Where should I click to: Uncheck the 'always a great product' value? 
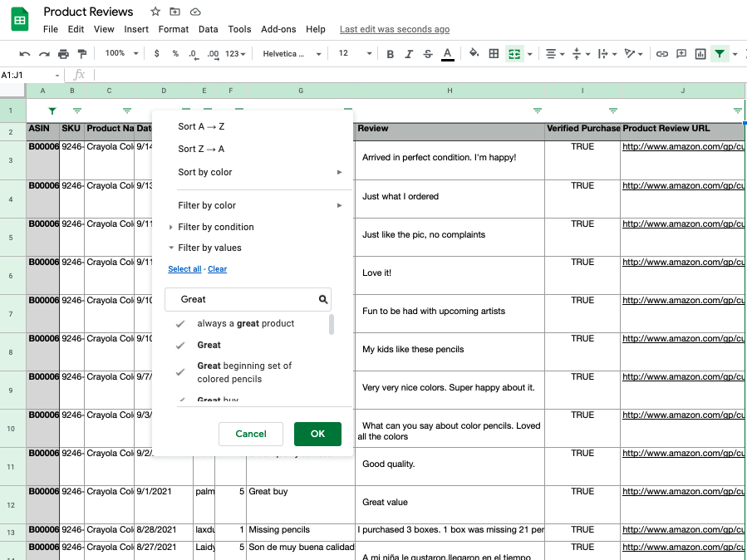coord(180,324)
